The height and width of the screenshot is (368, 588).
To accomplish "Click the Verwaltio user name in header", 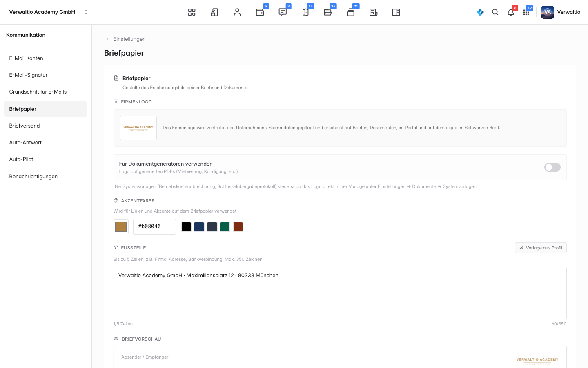I will coord(569,12).
